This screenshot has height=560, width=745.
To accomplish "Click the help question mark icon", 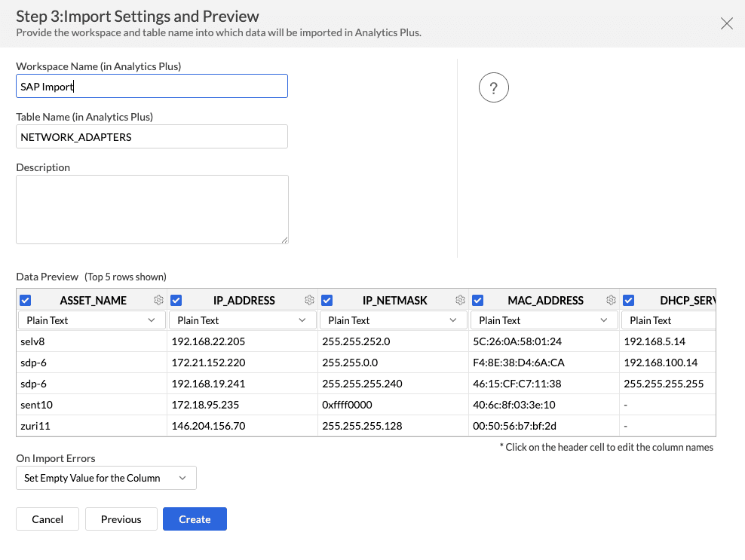I will 494,88.
